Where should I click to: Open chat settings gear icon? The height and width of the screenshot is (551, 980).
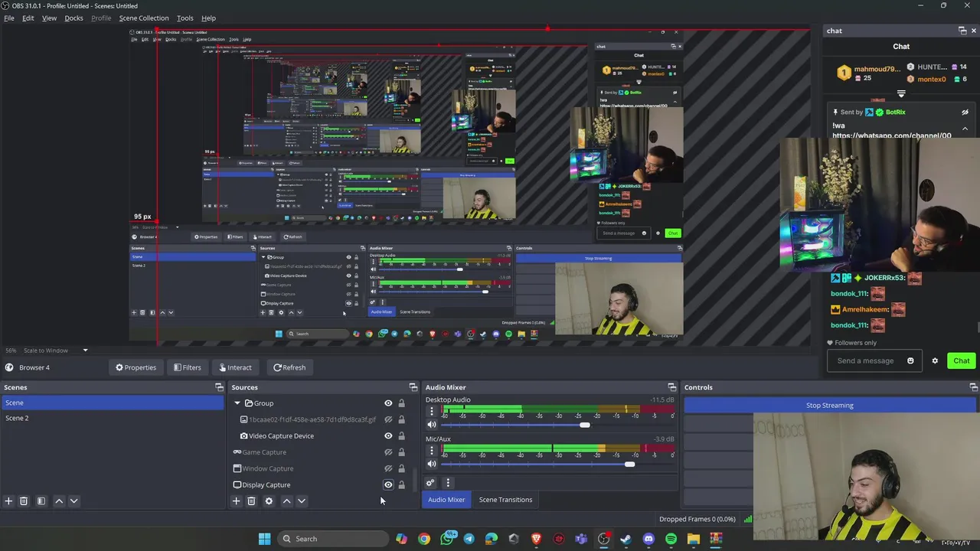(x=935, y=360)
